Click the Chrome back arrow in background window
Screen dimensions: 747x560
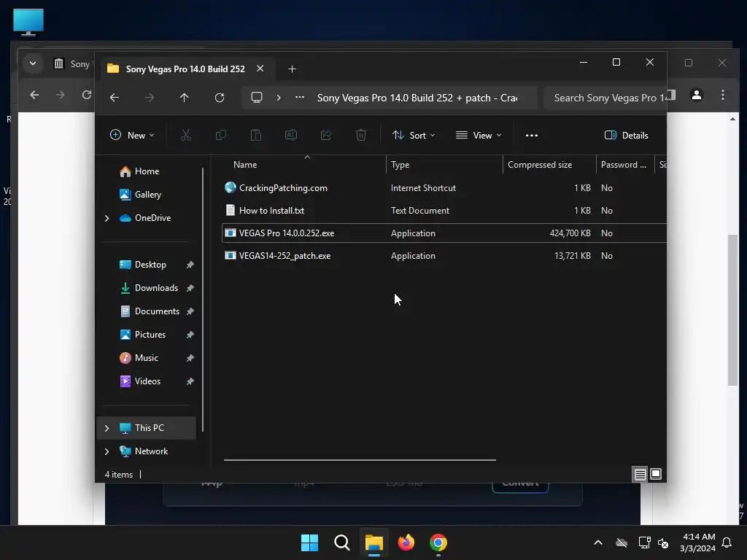point(34,95)
